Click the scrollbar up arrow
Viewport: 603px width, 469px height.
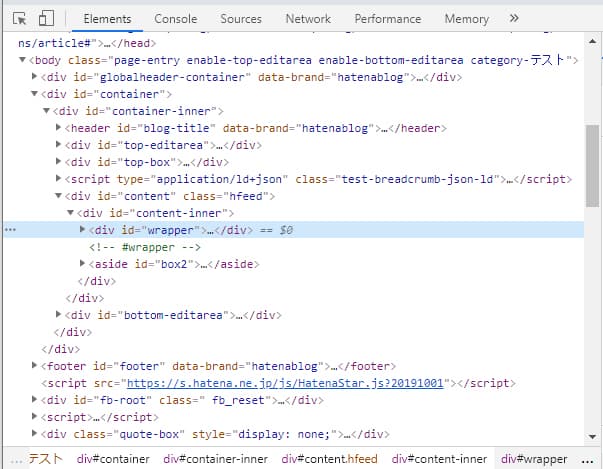(593, 41)
